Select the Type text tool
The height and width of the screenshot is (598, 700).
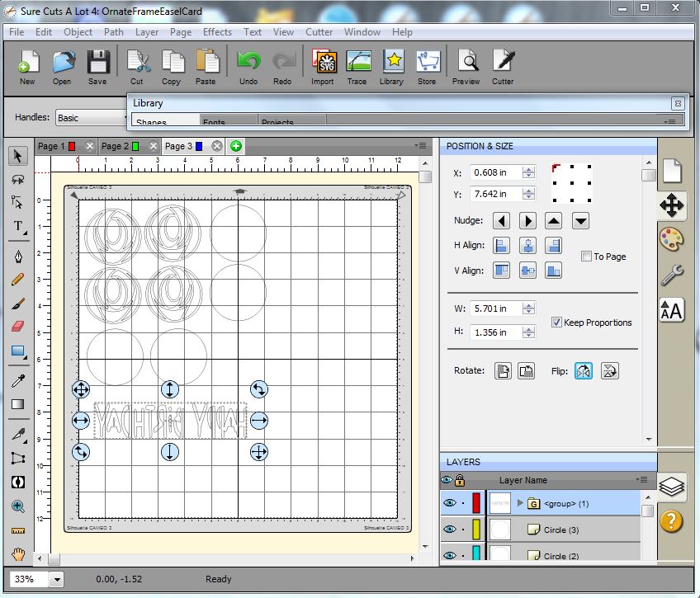(18, 226)
